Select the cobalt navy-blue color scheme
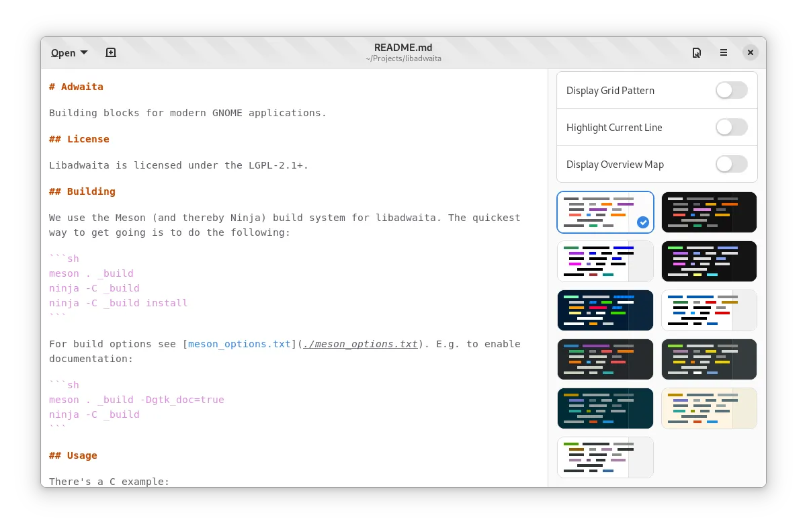Screen dimensions: 807x532 [x=605, y=310]
